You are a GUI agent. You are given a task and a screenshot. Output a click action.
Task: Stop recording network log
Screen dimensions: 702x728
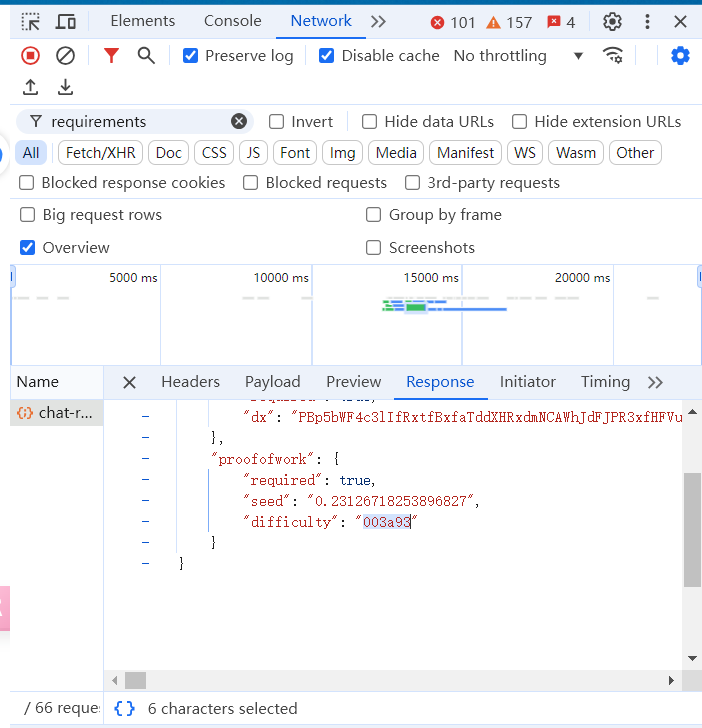point(31,56)
